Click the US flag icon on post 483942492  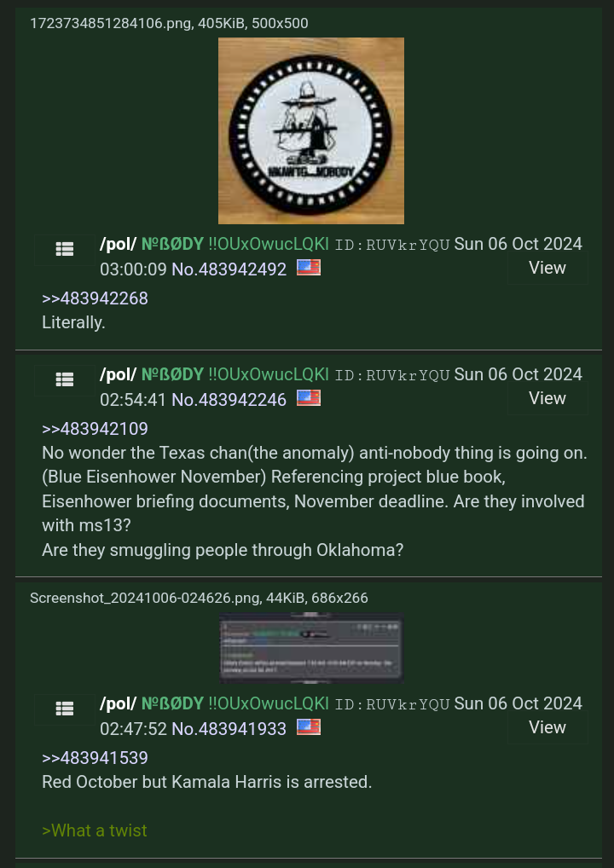point(309,268)
